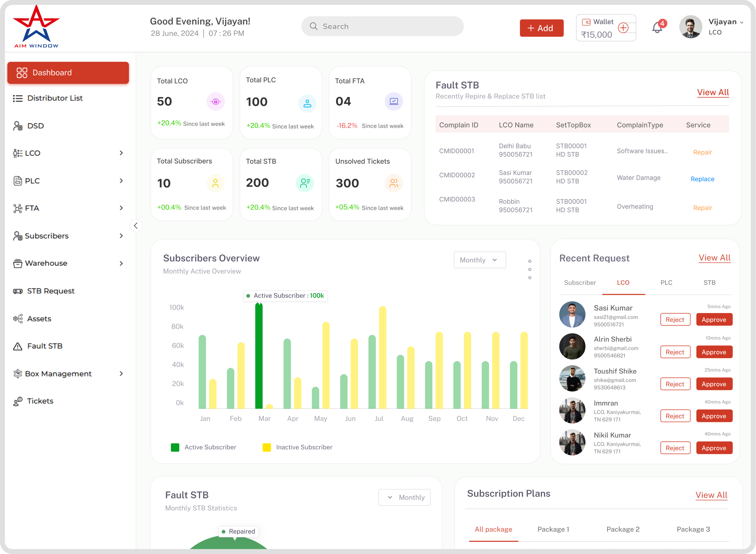Open the three-dot menu in Subscribers Overview
The width and height of the screenshot is (756, 554).
(530, 269)
